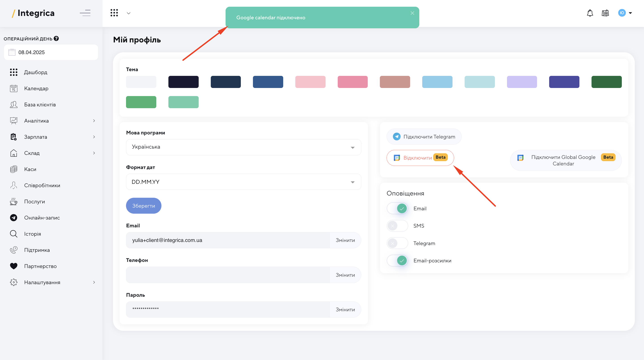The image size is (644, 360).
Task: Select the light grey theme swatch
Action: pyautogui.click(x=141, y=82)
